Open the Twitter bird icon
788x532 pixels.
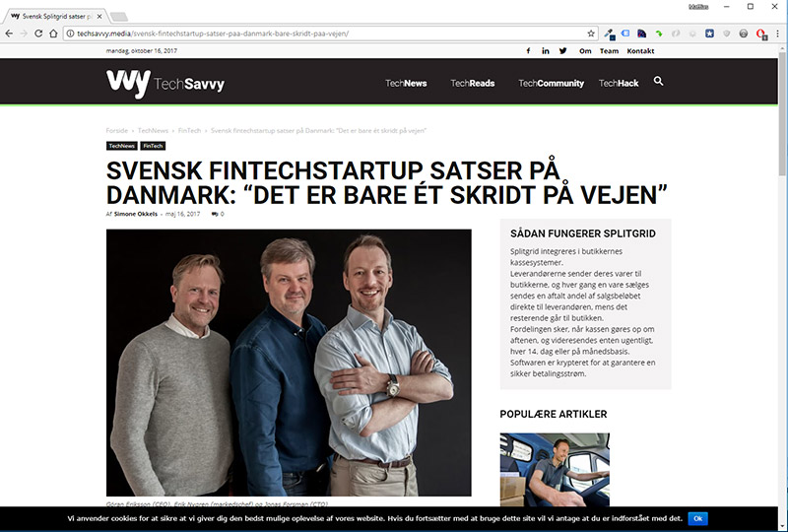coord(562,51)
